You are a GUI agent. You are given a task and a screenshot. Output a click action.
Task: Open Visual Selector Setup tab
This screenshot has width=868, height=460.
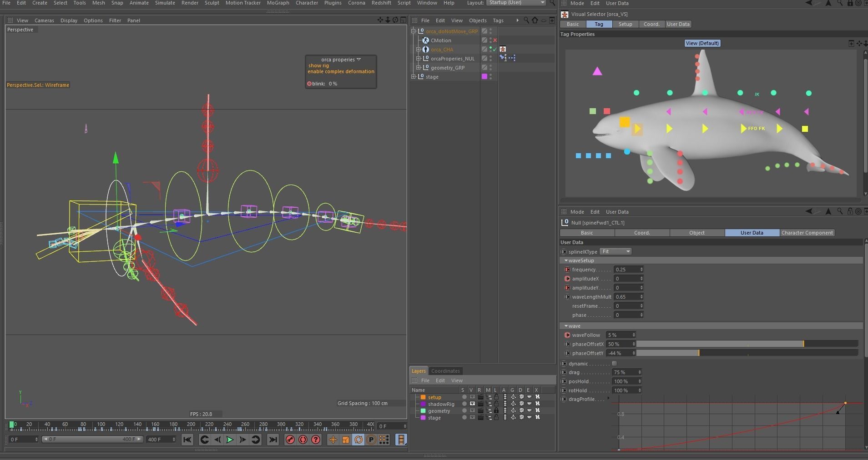(x=625, y=24)
